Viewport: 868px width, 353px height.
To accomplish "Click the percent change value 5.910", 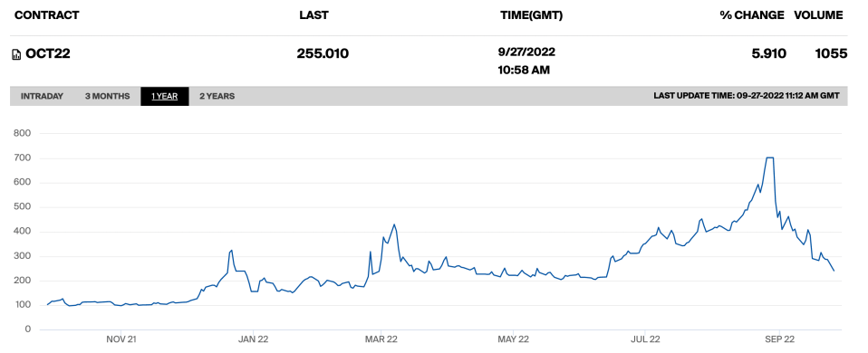I will point(769,53).
